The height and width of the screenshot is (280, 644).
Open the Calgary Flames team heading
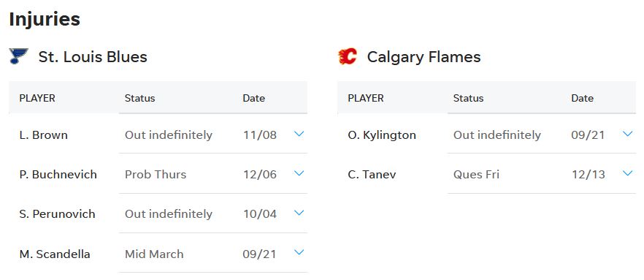click(x=423, y=57)
